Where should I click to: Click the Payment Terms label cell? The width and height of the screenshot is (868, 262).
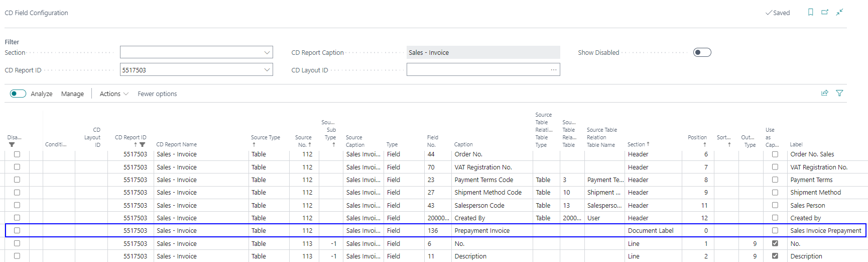(x=811, y=180)
